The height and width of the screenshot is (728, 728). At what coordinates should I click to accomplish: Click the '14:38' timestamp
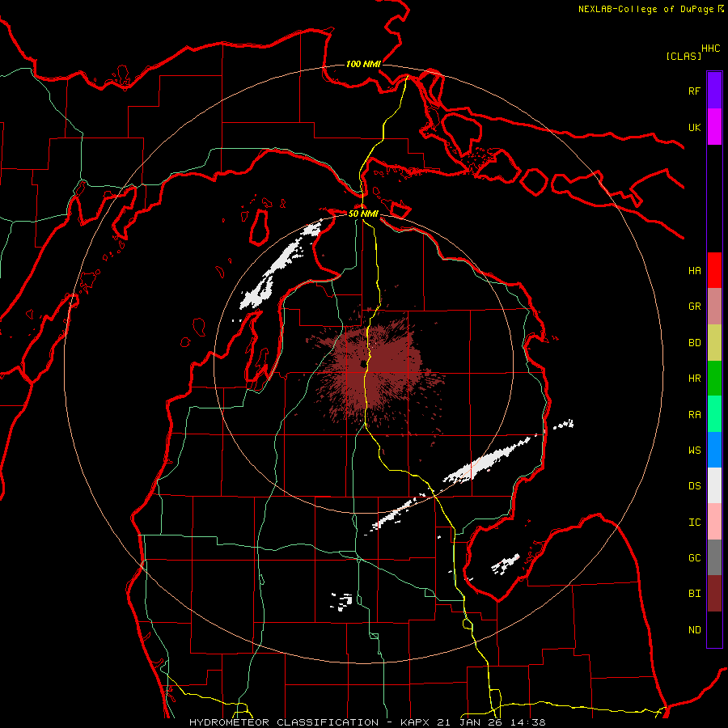point(527,722)
